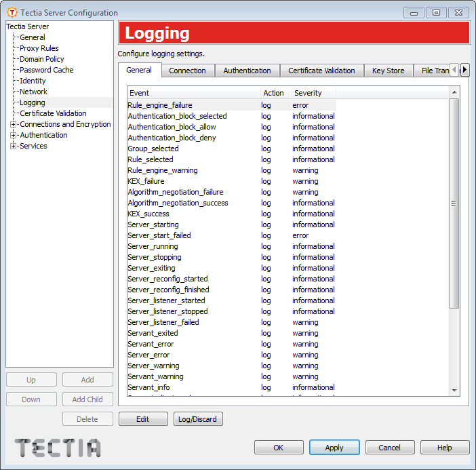Select Server_listener_started event
Image resolution: width=476 pixels, height=470 pixels.
coord(232,300)
